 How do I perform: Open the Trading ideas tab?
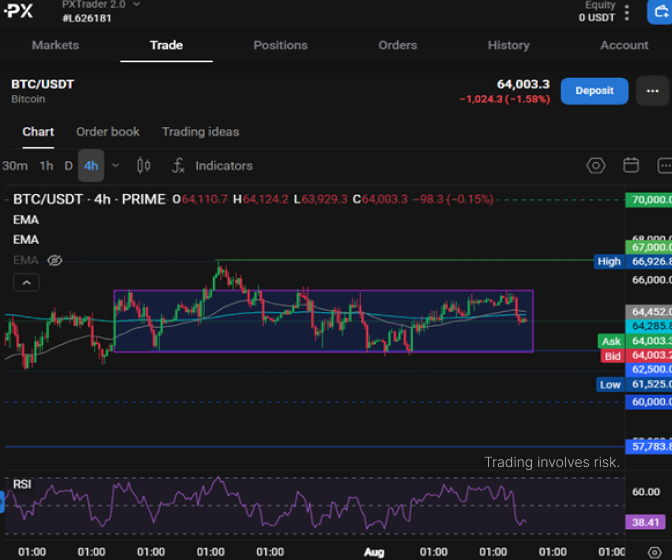pos(200,132)
